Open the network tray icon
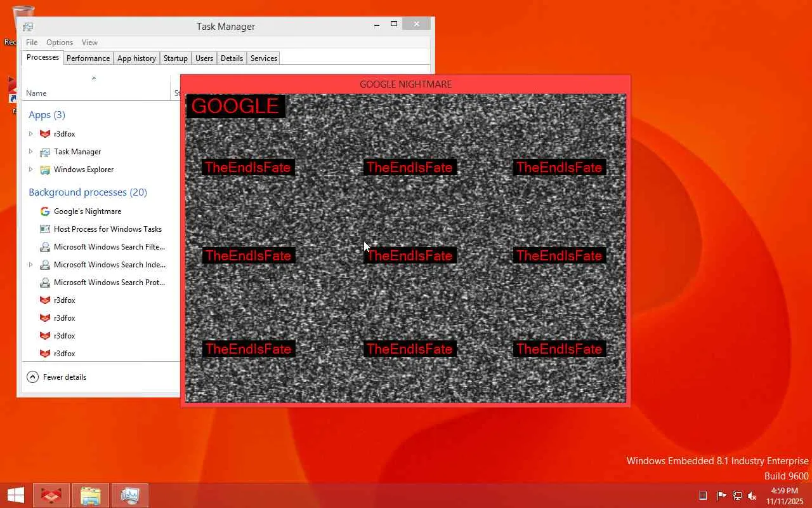This screenshot has height=508, width=812. 737,496
